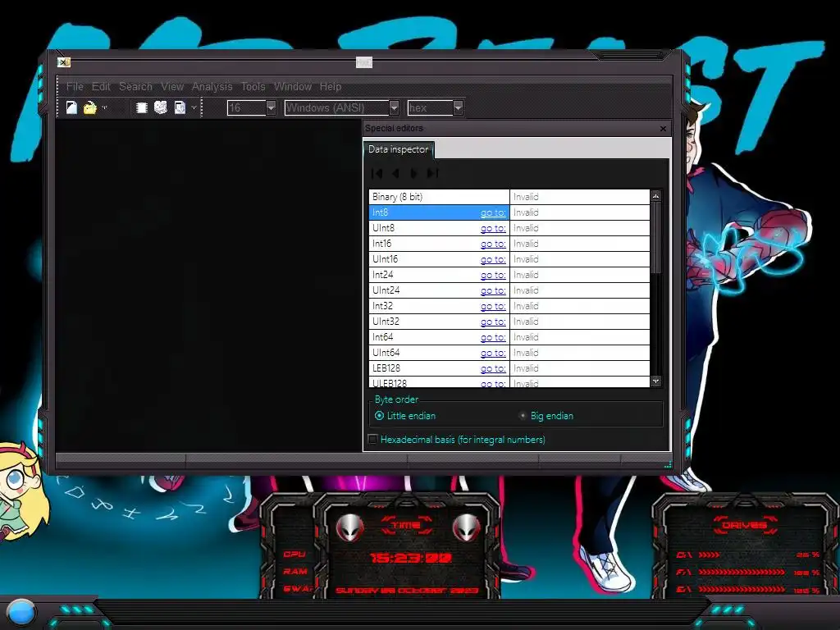Click go to link for UInt64
The width and height of the screenshot is (840, 630).
click(x=493, y=353)
